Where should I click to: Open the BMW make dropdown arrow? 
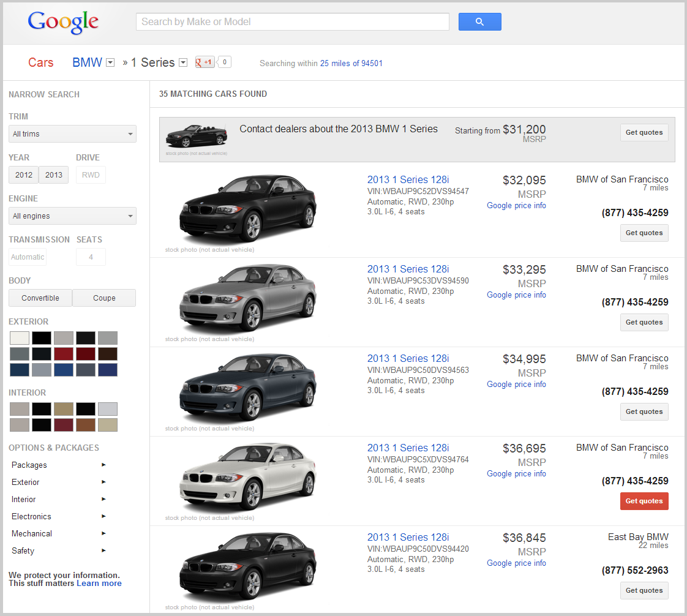pos(110,62)
